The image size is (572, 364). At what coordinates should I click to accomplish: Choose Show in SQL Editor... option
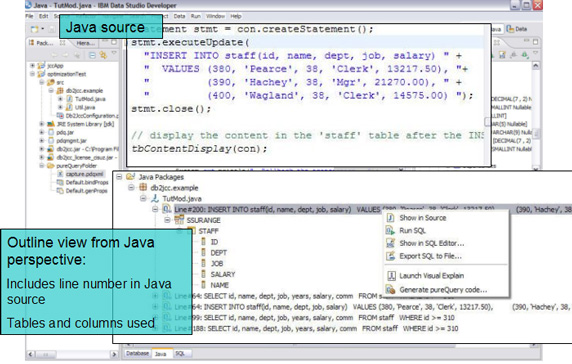click(432, 243)
